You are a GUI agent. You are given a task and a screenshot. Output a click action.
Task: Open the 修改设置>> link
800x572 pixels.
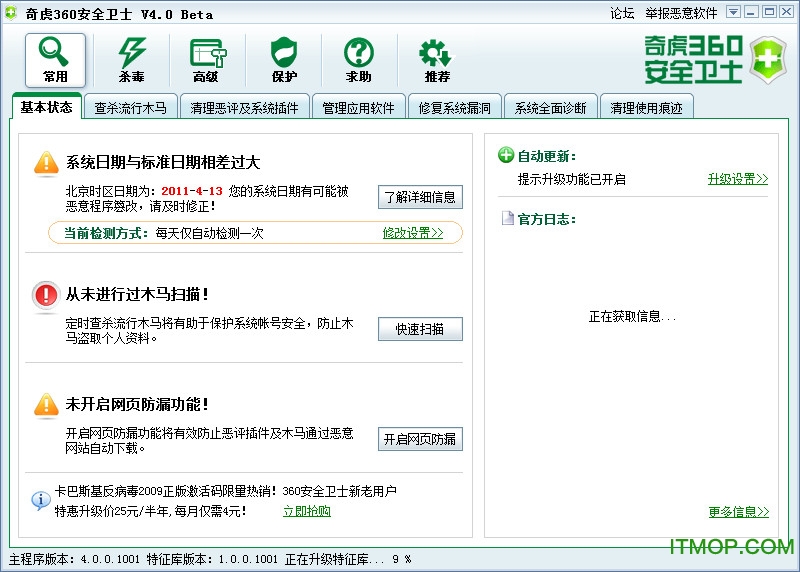click(412, 233)
